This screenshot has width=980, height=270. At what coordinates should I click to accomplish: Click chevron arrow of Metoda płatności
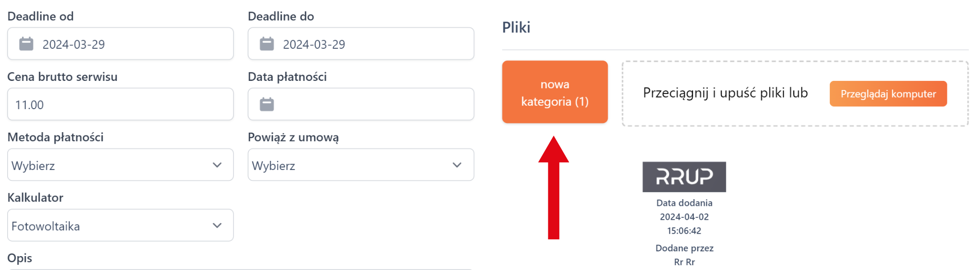tap(217, 165)
